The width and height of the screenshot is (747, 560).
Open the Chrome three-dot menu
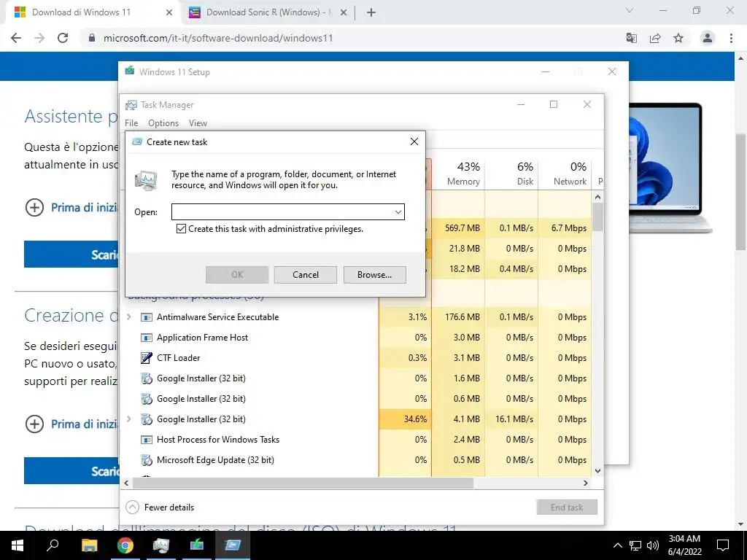[731, 38]
